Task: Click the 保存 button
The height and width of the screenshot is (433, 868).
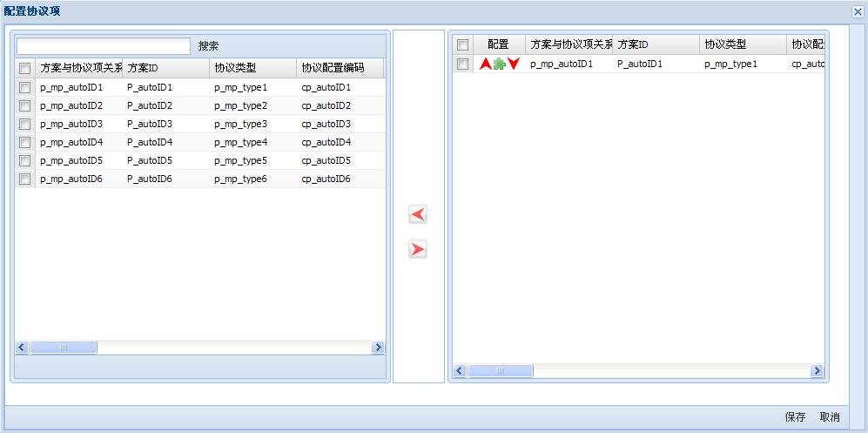Action: coord(795,417)
